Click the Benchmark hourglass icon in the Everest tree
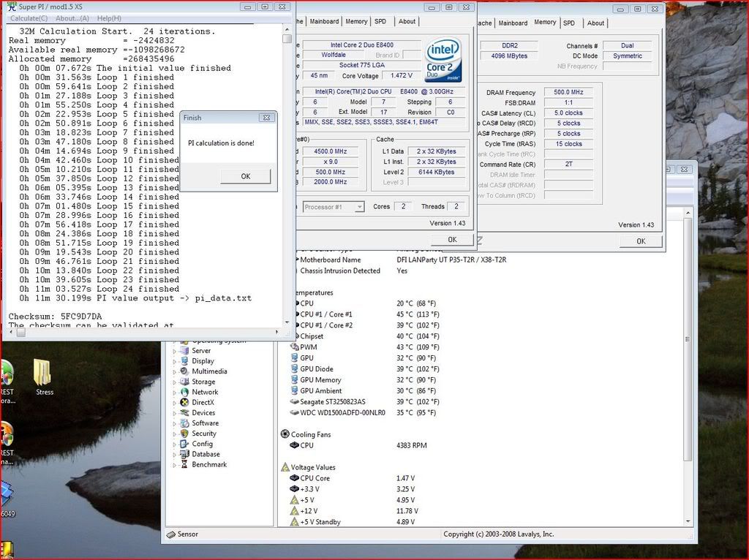 184,464
